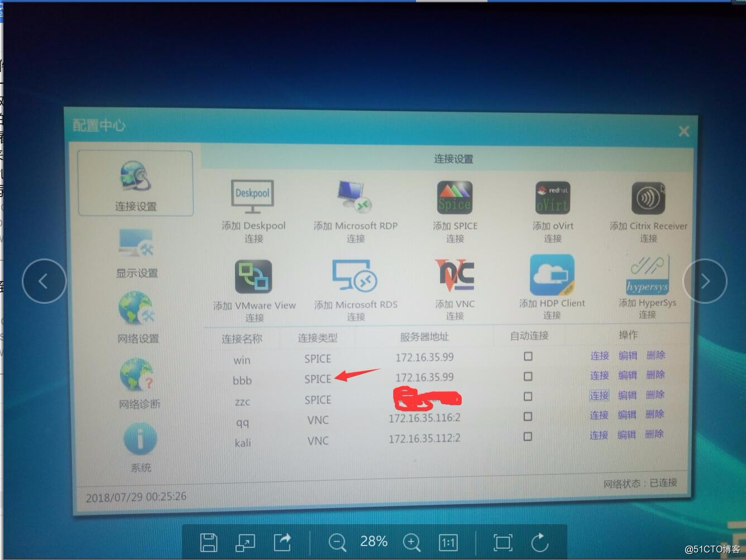Add a SPICE connection
The width and height of the screenshot is (746, 560).
click(455, 212)
